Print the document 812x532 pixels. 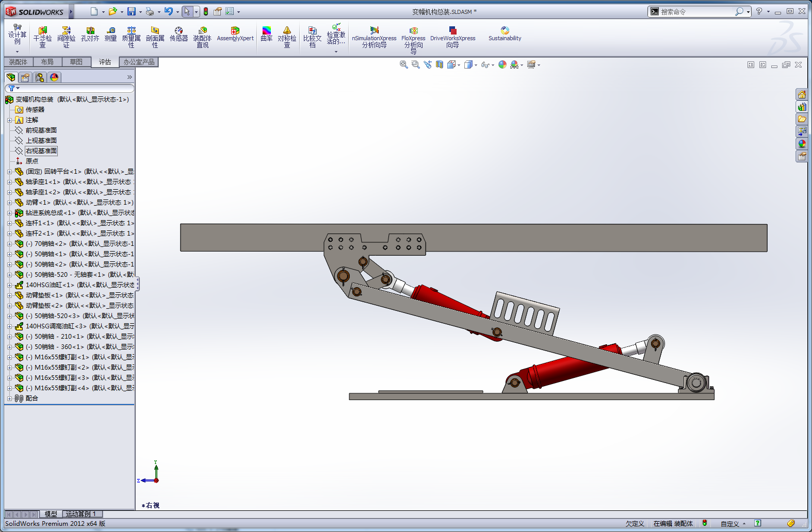150,11
